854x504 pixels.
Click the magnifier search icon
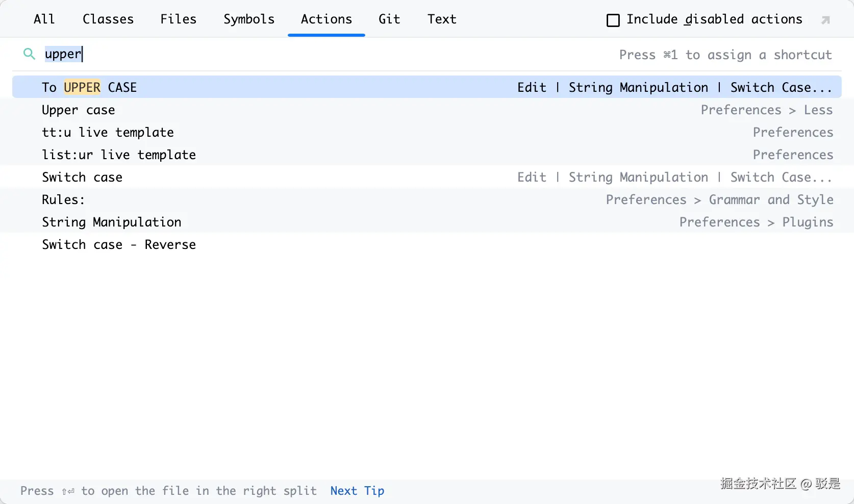tap(29, 54)
